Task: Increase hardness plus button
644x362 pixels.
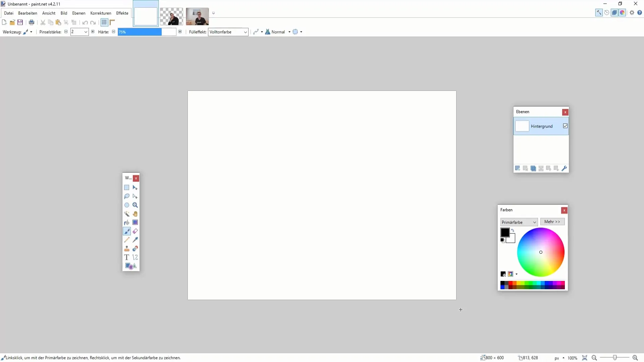Action: click(180, 32)
